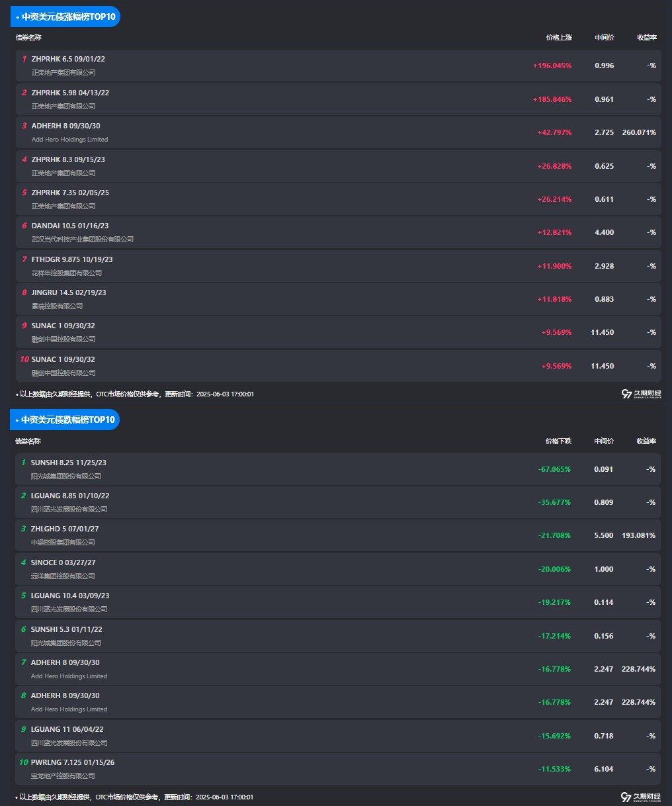672x806 pixels.
Task: Click ADHERH 8 09/30/30 in the gainers list
Action: coord(66,126)
